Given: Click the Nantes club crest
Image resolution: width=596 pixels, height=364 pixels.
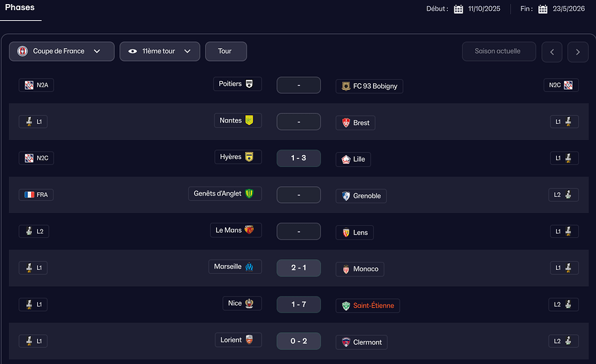Looking at the screenshot, I should 249,120.
